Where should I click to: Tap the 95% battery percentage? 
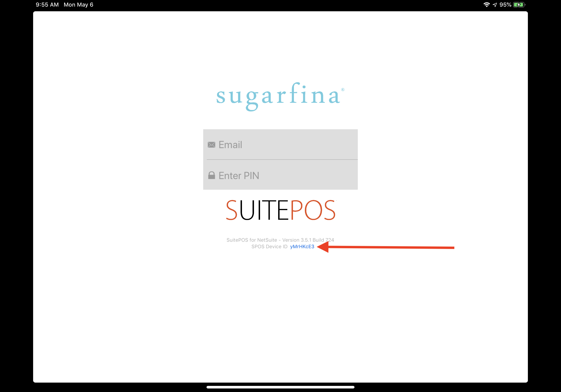[x=505, y=5]
